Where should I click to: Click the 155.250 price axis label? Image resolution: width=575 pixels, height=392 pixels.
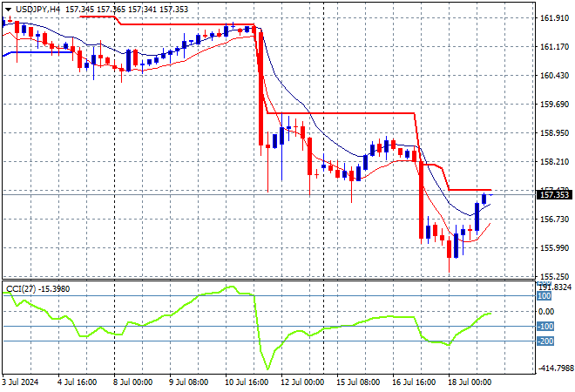554,276
